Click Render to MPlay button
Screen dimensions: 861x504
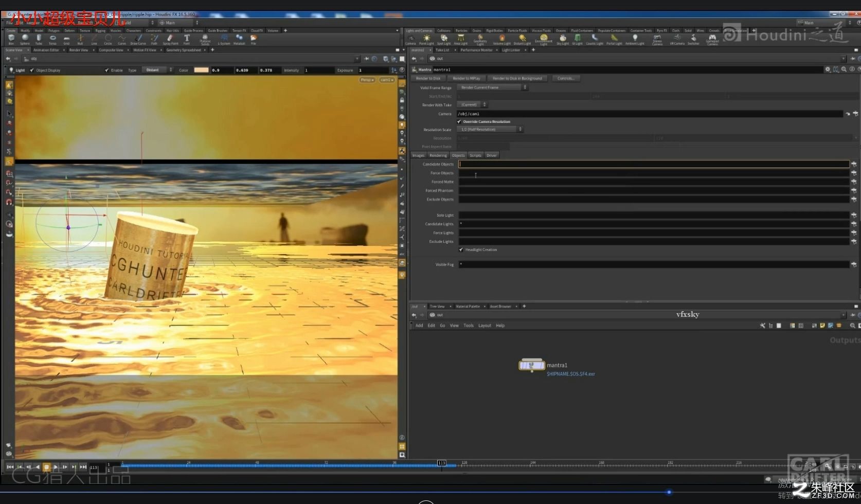coord(467,78)
